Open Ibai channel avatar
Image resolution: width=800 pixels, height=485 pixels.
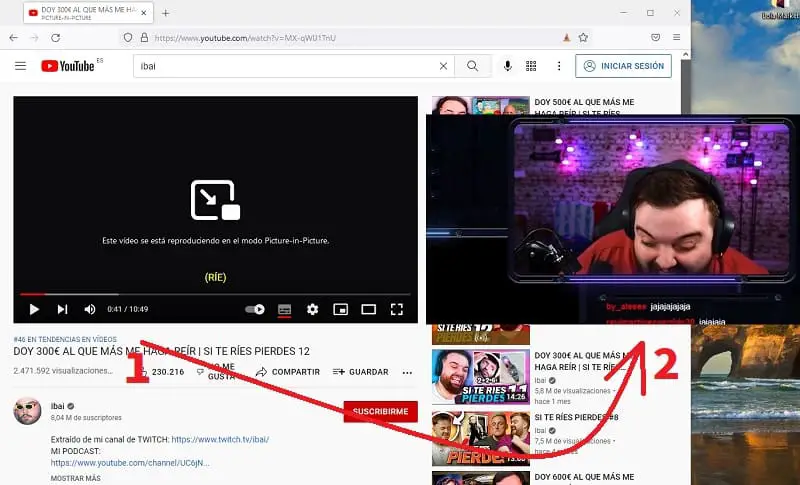point(27,411)
